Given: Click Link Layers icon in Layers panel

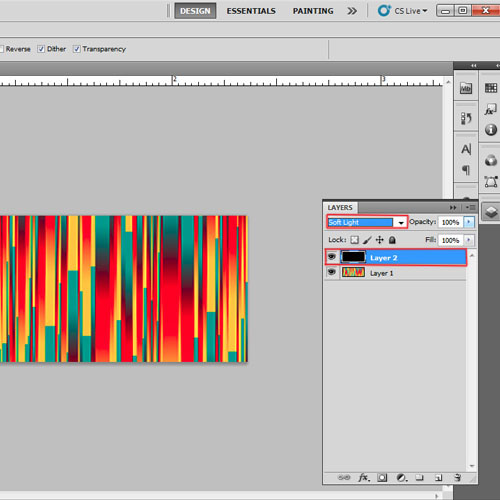Looking at the screenshot, I should [344, 477].
